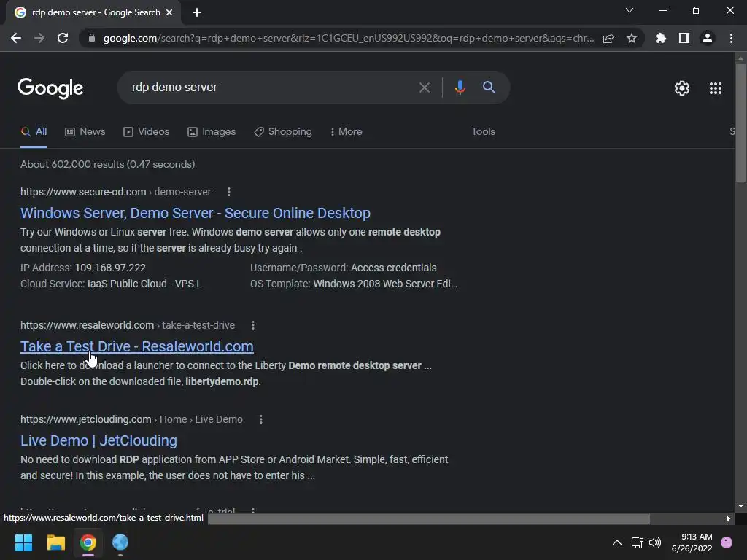The image size is (747, 560).
Task: Open the clock showing 9:13 AM
Action: pos(692,542)
